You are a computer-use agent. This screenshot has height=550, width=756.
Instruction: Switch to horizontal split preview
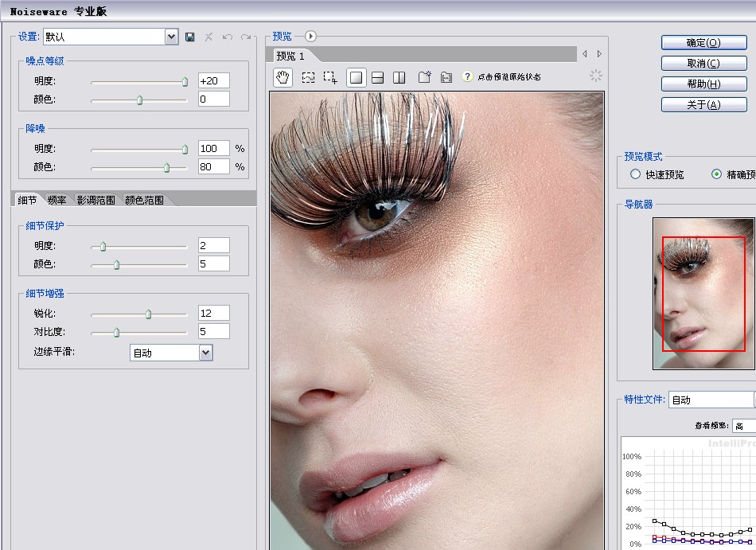pos(378,77)
